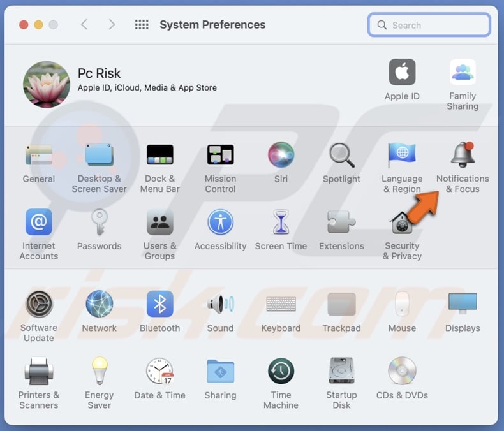Image resolution: width=504 pixels, height=431 pixels.
Task: Select the Siri preference icon
Action: point(281,155)
